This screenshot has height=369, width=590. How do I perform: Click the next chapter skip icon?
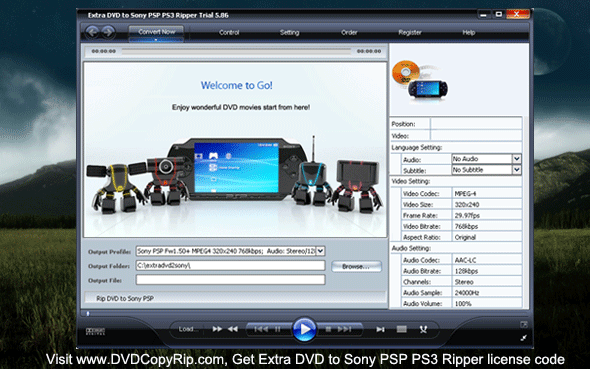pos(344,330)
